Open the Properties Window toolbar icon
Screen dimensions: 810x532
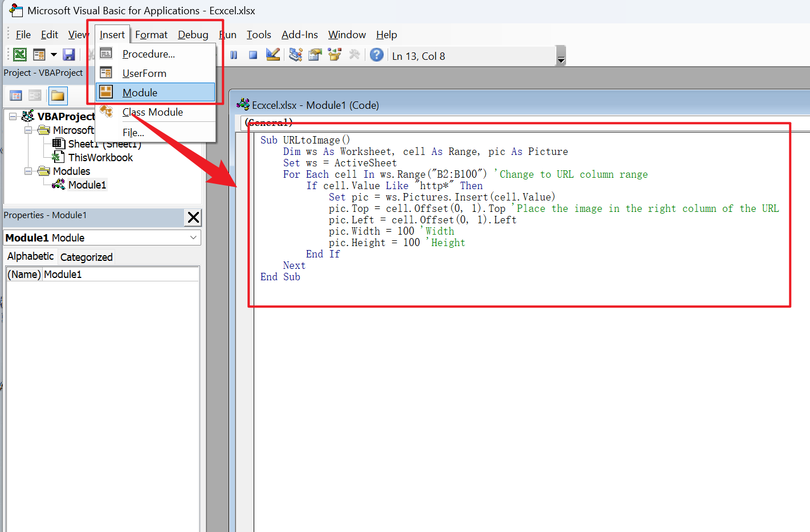click(x=315, y=55)
